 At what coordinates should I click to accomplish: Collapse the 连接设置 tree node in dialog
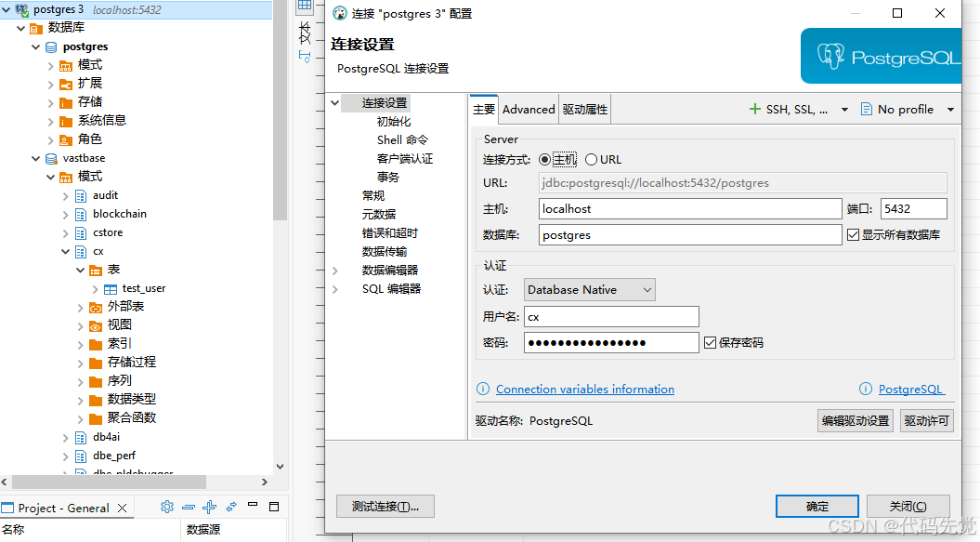335,103
